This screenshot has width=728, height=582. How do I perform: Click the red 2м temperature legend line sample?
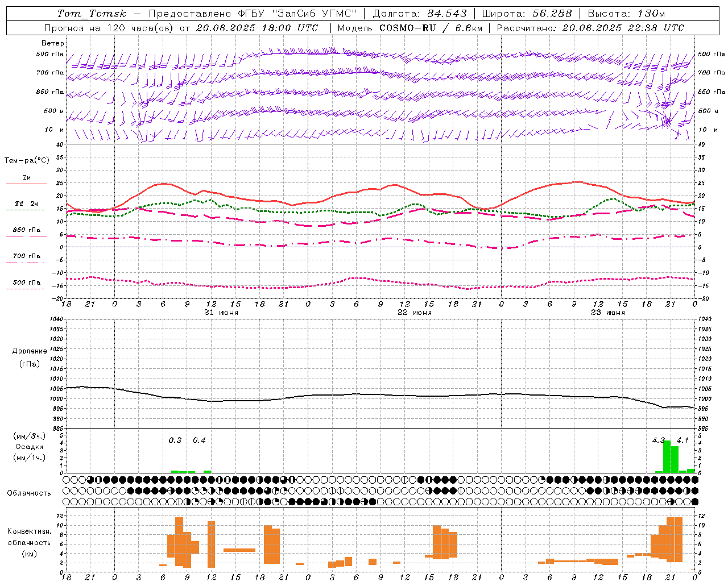coord(26,184)
